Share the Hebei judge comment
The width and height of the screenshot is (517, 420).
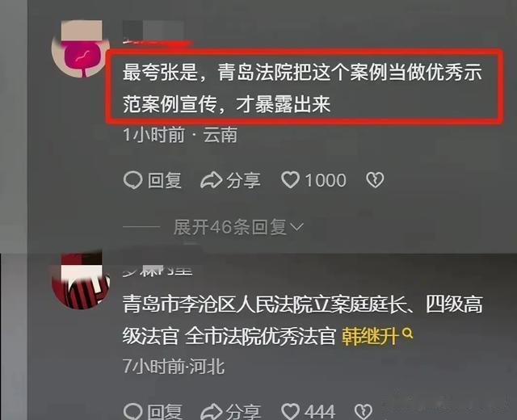pyautogui.click(x=230, y=412)
